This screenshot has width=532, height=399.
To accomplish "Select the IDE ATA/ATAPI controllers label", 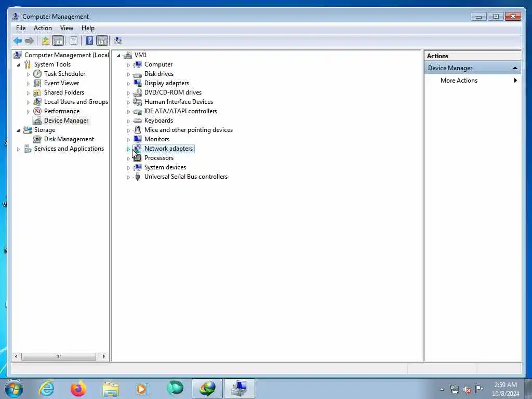I will (180, 111).
